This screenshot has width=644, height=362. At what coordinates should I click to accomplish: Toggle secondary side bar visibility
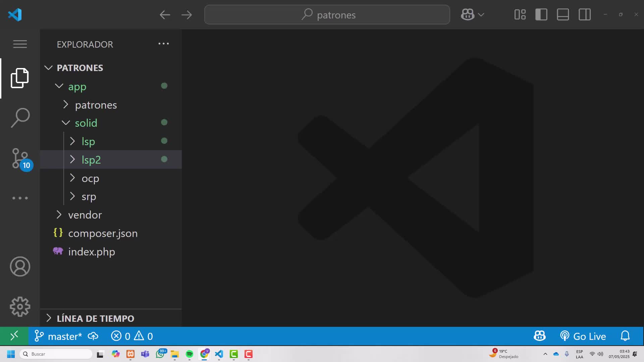point(585,15)
